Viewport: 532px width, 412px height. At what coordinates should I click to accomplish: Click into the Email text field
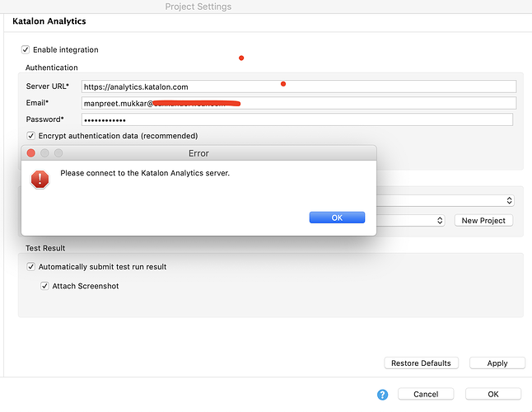tap(298, 103)
